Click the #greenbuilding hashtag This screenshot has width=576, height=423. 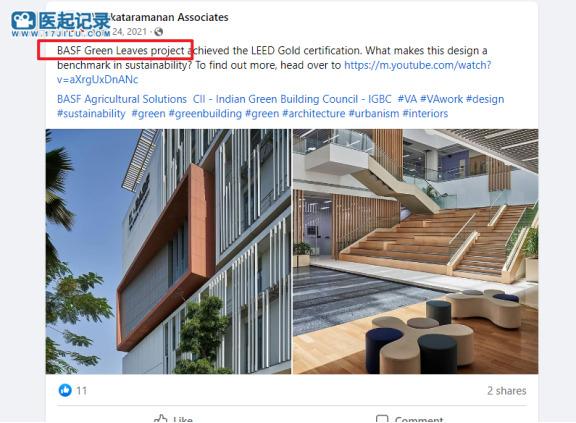(x=205, y=113)
